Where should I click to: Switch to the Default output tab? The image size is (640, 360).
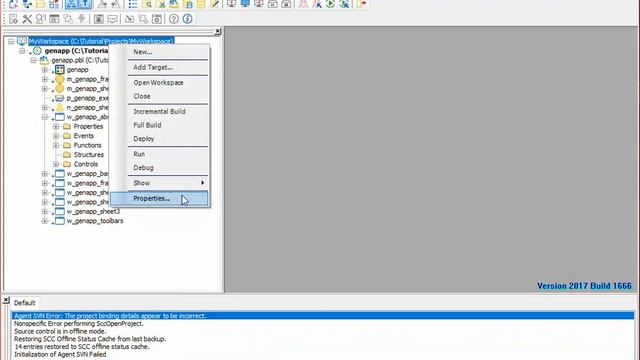[x=24, y=303]
